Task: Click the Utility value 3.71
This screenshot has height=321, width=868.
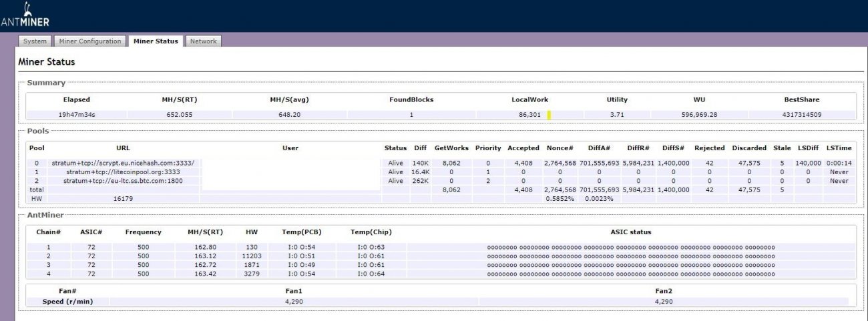Action: click(616, 115)
